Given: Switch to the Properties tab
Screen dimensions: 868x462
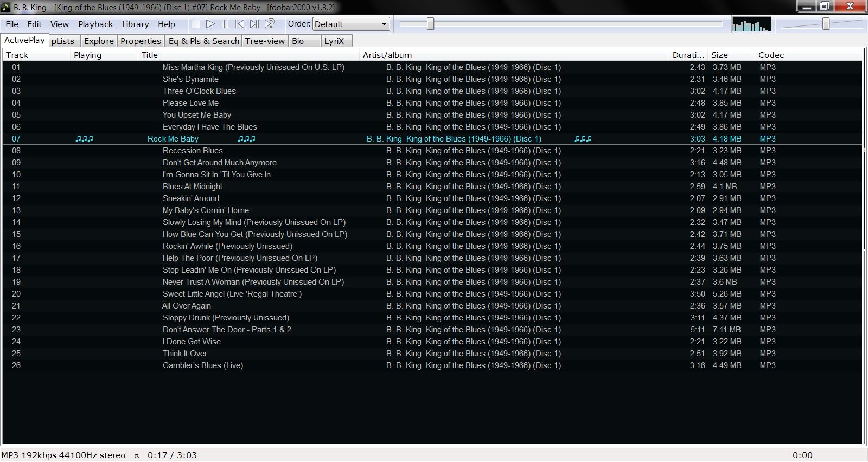Looking at the screenshot, I should [141, 41].
